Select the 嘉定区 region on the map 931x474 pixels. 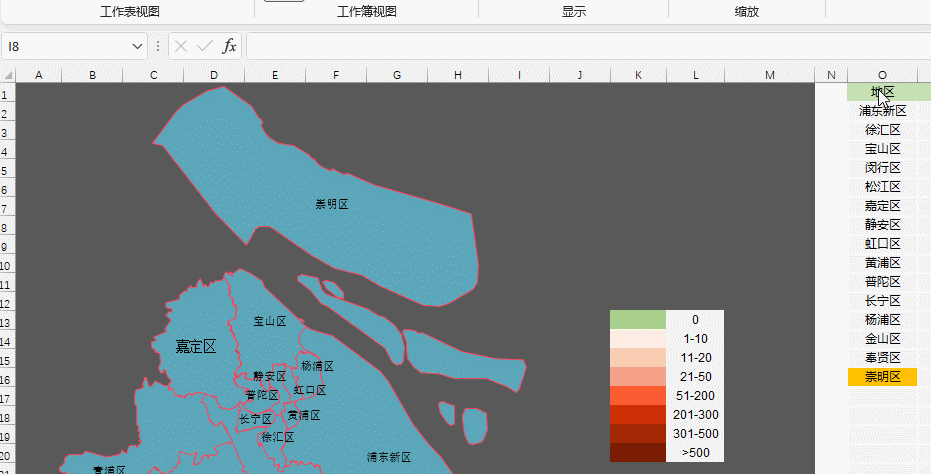196,346
